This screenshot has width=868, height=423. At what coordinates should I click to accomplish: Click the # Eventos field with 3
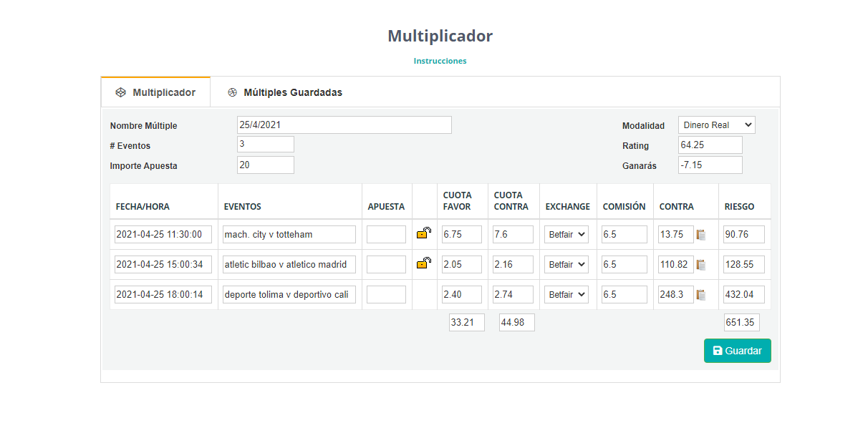[266, 145]
